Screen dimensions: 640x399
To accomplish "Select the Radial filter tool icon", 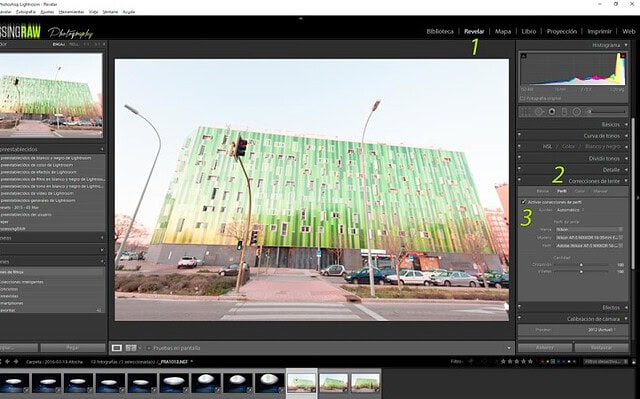I will pyautogui.click(x=576, y=111).
